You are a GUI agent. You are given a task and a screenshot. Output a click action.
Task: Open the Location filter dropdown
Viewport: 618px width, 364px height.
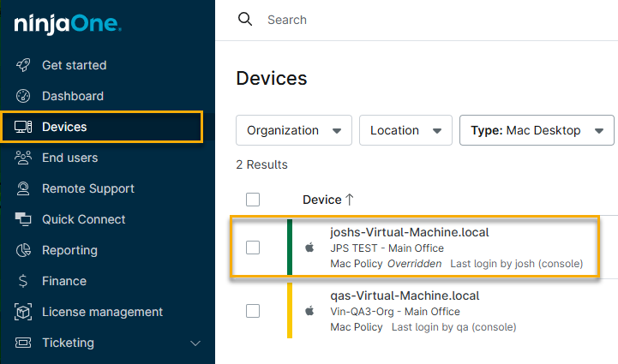tap(405, 130)
